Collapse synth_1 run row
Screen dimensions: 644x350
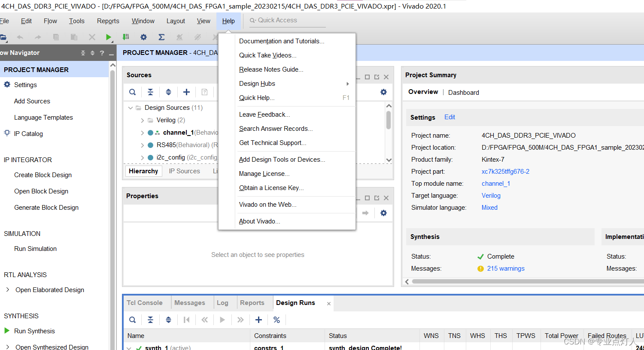click(x=129, y=347)
